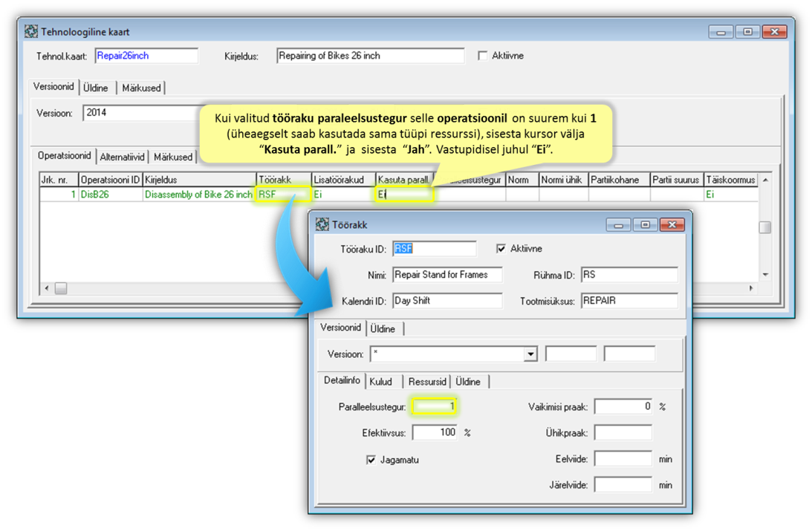Viewport: 812px width, 531px height.
Task: Select Versioonid tab in Töörakk window
Action: (x=340, y=328)
